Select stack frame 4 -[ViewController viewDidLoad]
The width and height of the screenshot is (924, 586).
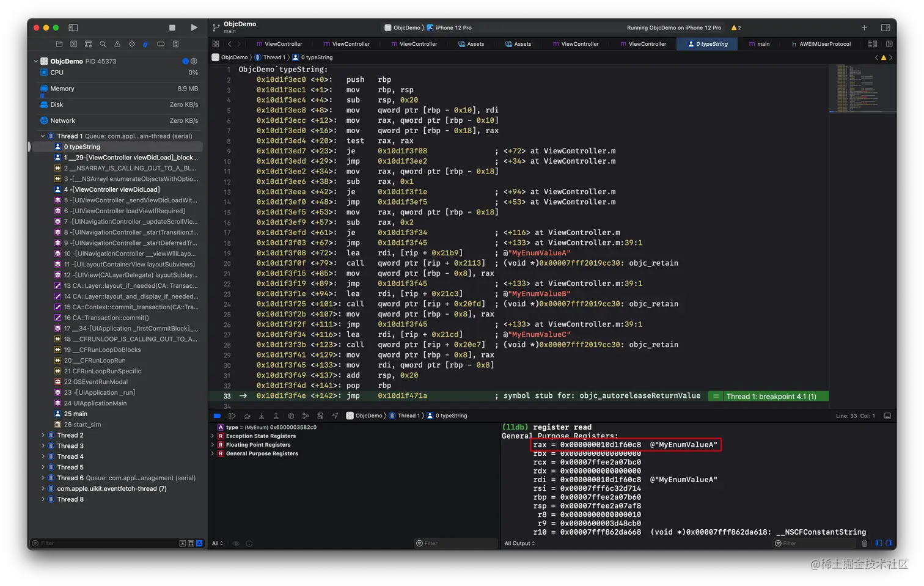pos(116,189)
